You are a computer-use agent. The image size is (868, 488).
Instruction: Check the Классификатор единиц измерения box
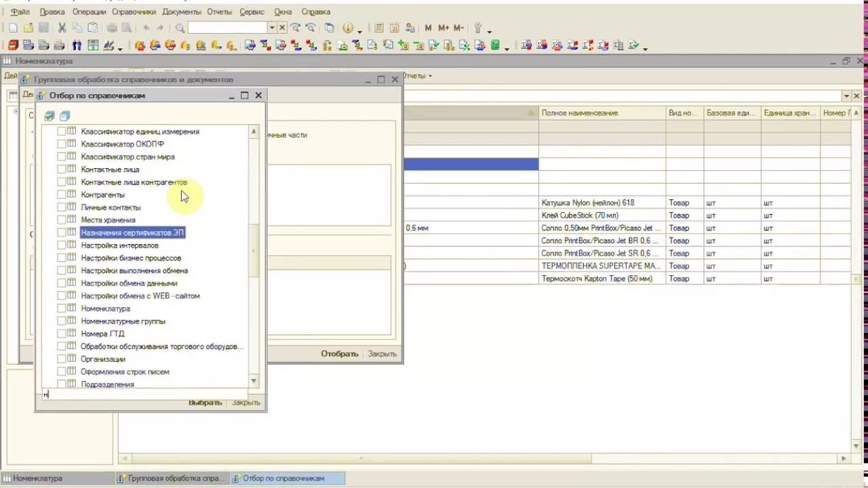[62, 131]
